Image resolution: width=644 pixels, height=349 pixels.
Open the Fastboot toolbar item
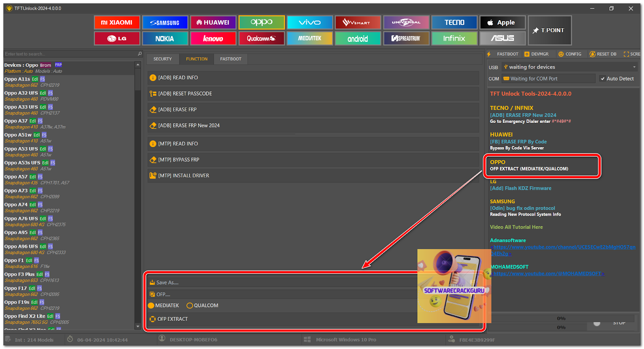(503, 54)
